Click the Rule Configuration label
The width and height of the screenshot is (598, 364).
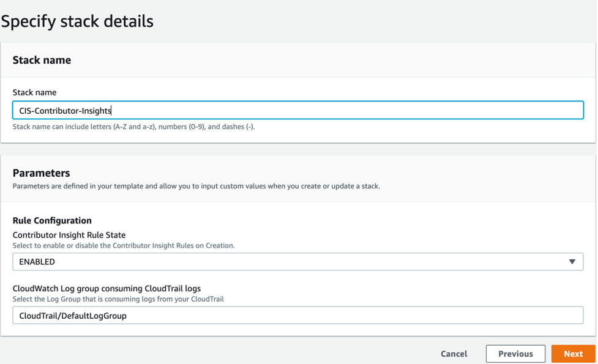point(51,220)
